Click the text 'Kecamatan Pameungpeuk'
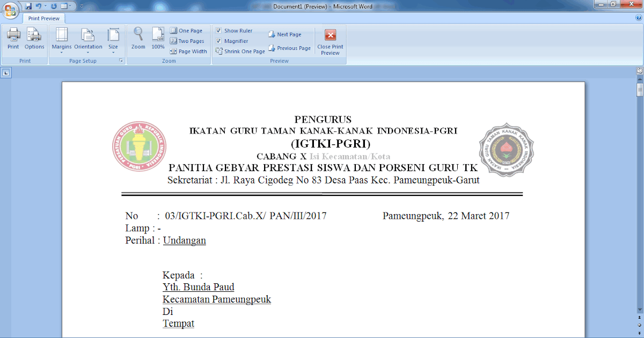Image resolution: width=644 pixels, height=338 pixels. (x=217, y=299)
